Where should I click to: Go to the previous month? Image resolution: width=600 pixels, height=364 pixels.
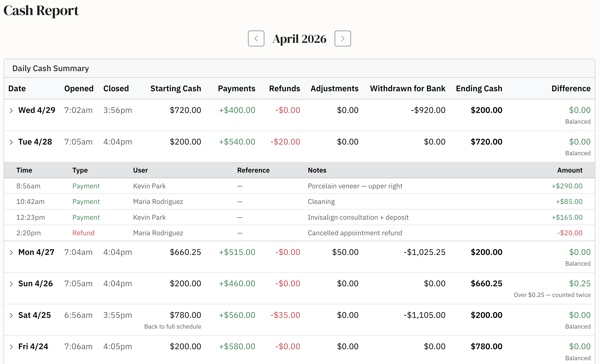pyautogui.click(x=256, y=38)
